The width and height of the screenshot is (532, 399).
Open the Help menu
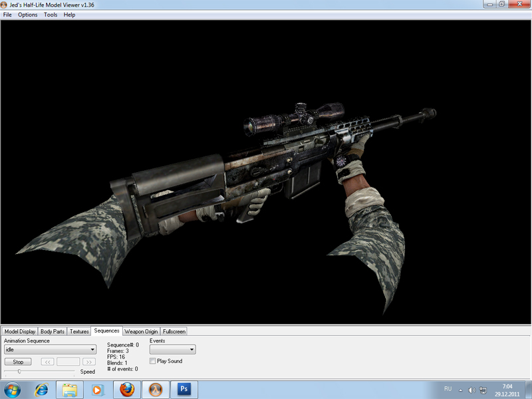click(69, 15)
